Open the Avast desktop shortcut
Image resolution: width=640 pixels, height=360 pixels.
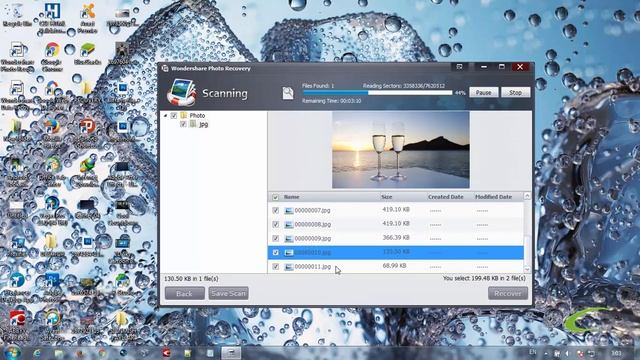point(87,18)
